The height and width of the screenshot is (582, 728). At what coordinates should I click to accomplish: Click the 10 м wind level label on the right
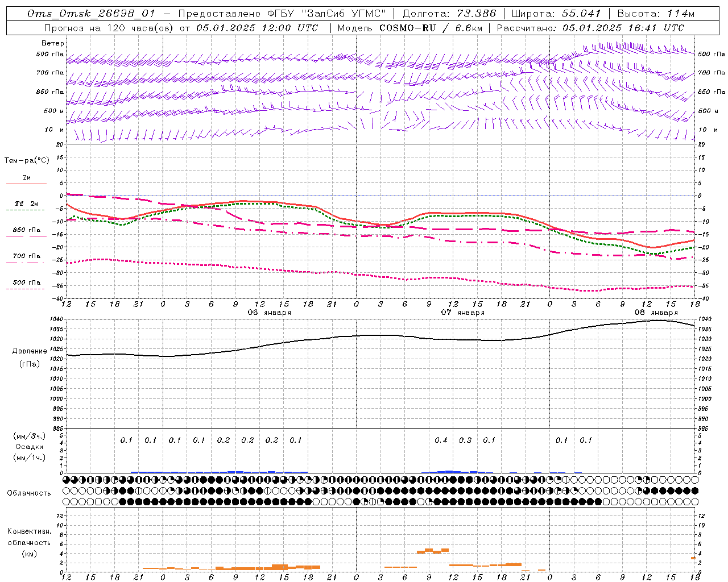(708, 130)
